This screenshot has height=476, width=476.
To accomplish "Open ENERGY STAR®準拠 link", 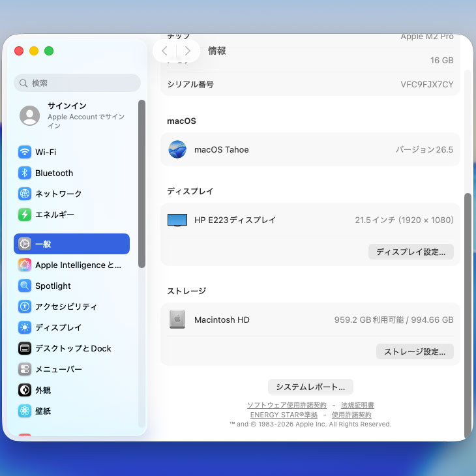I will pos(284,415).
